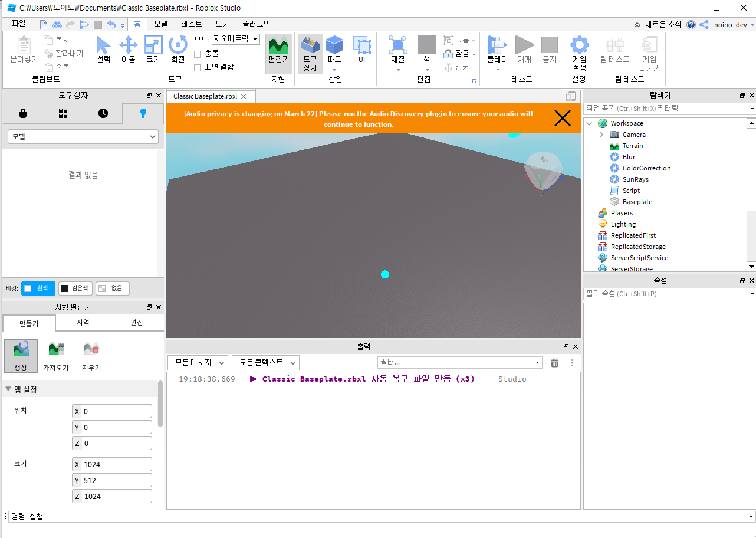The width and height of the screenshot is (756, 538).
Task: Click the Audio Discovery plugin notice link
Action: [x=359, y=119]
